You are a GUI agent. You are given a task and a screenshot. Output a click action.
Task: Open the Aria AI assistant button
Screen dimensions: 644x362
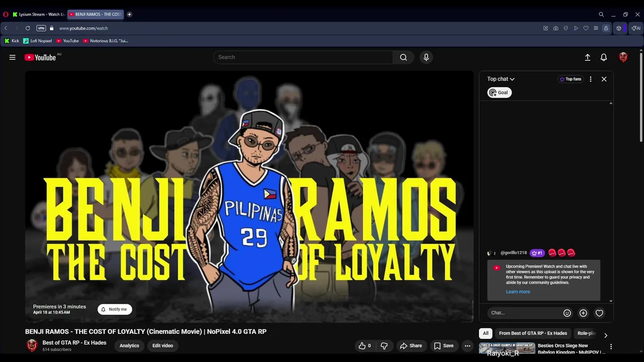pos(636,28)
